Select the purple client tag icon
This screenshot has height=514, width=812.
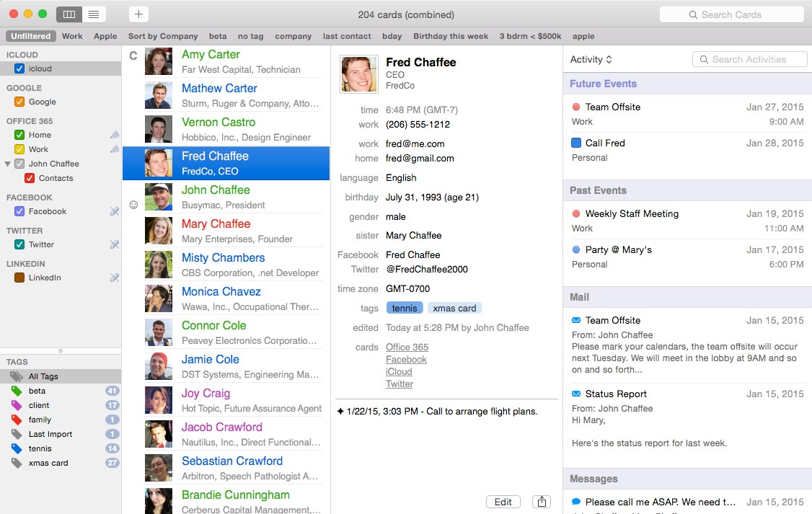[17, 405]
